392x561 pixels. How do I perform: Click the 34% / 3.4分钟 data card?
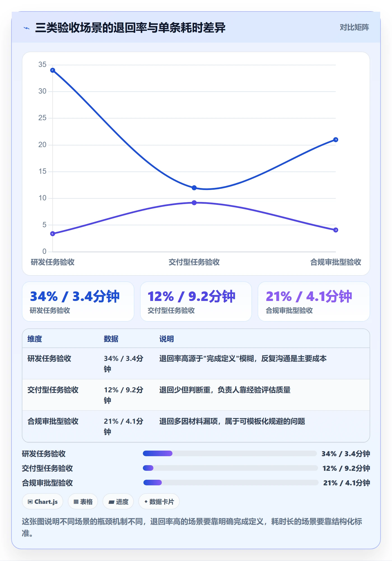(x=78, y=302)
